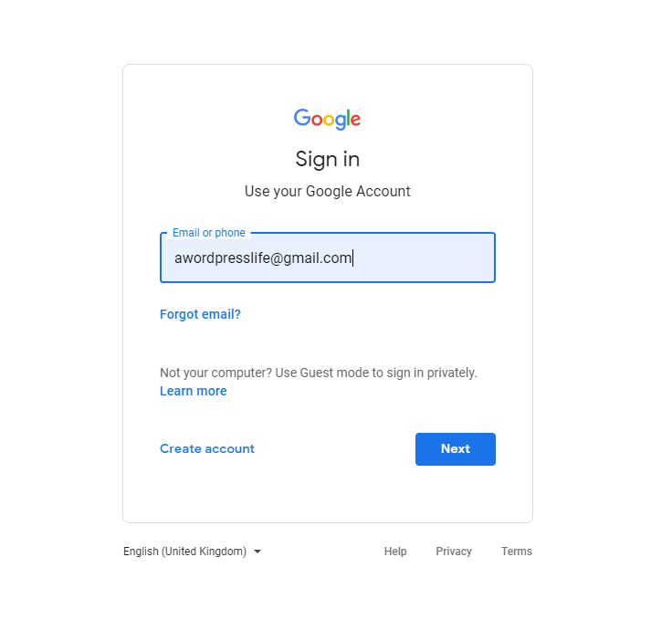Click the empty space inside the email field
Image resolution: width=672 pixels, height=631 pixels.
(429, 258)
